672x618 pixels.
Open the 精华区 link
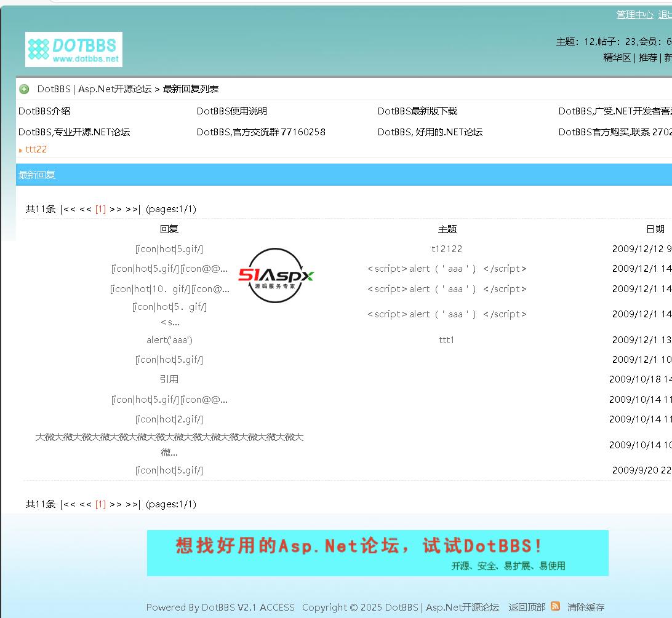617,57
